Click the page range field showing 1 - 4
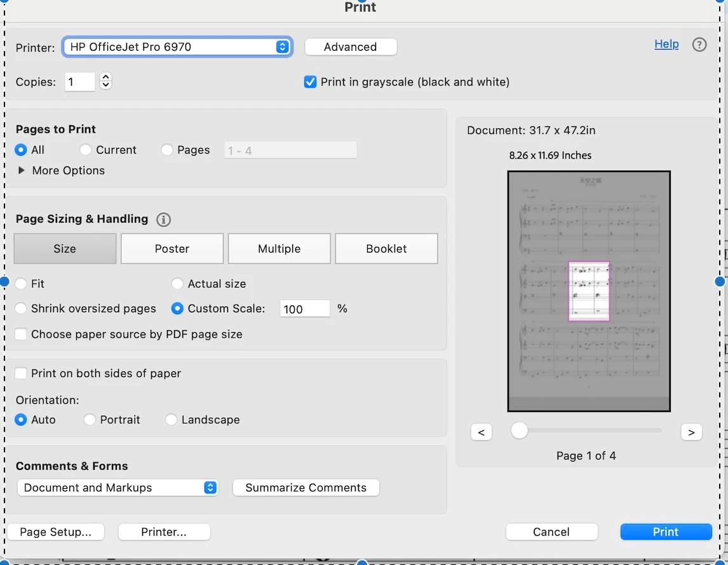This screenshot has height=565, width=728. click(x=291, y=150)
